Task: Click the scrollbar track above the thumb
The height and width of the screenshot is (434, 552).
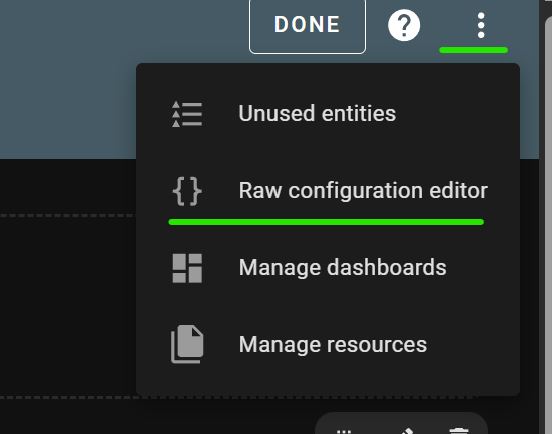Action: pyautogui.click(x=548, y=7)
